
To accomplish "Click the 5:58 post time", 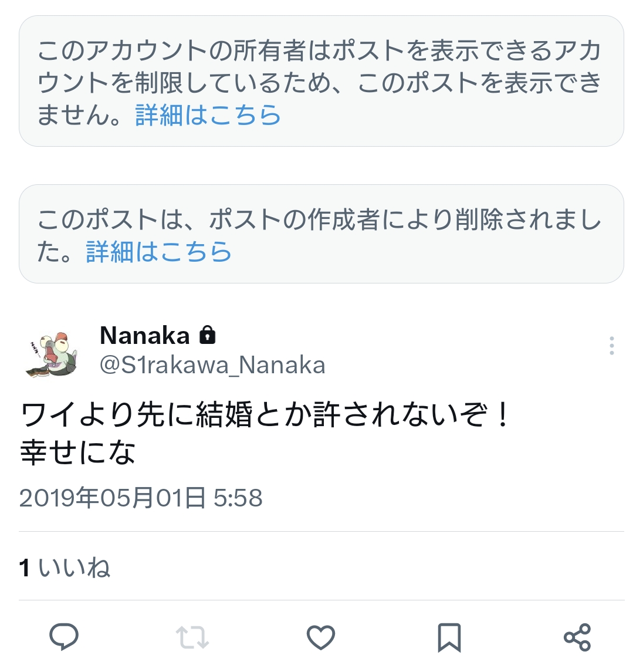I will coord(238,498).
